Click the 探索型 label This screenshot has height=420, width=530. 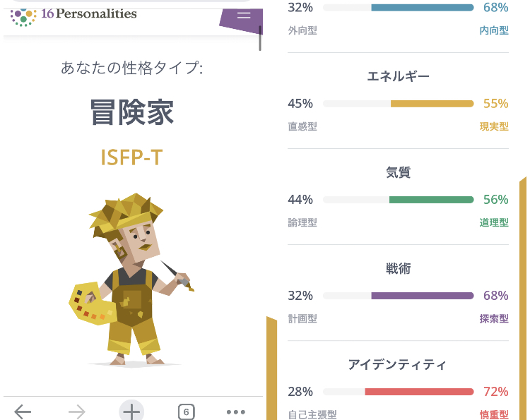494,318
